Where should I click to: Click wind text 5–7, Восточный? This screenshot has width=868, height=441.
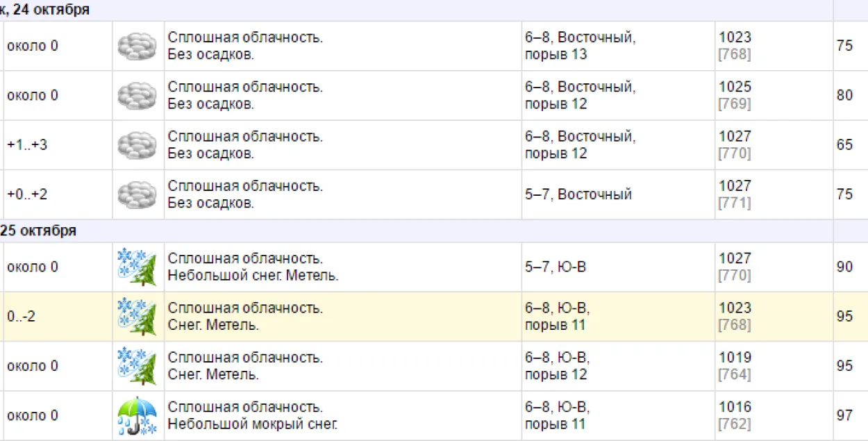[578, 194]
